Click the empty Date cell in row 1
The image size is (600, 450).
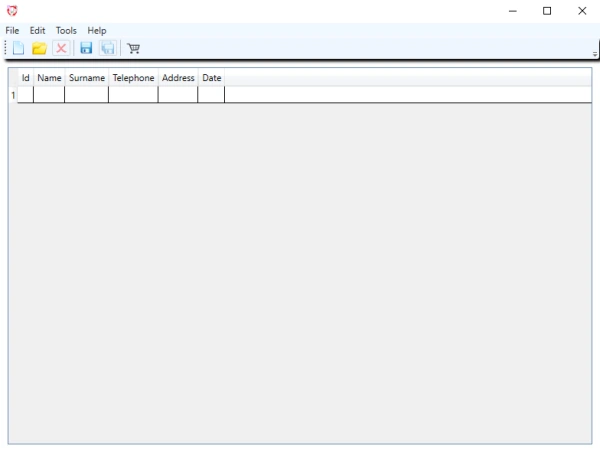pos(212,95)
